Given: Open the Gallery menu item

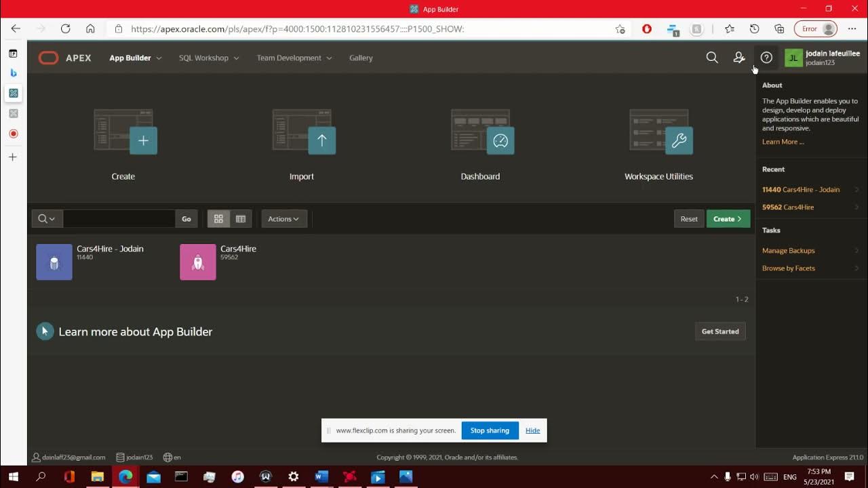Looking at the screenshot, I should [361, 58].
